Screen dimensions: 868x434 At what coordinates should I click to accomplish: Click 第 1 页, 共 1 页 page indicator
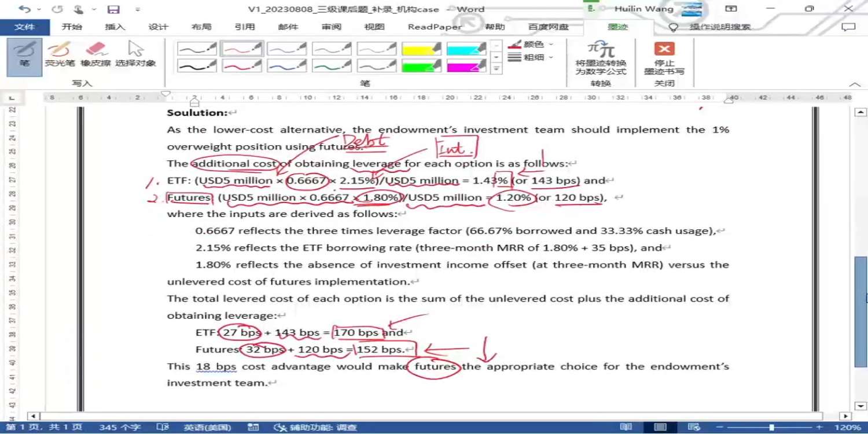pos(44,428)
